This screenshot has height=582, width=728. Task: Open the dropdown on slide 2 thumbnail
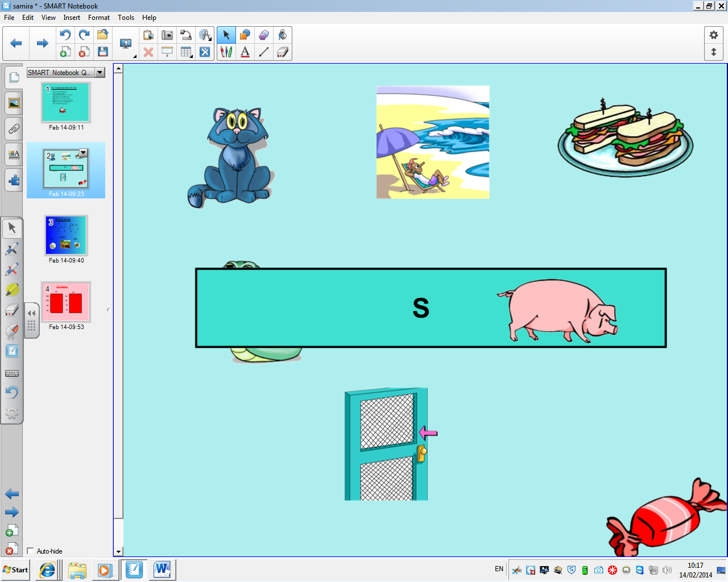pos(84,153)
